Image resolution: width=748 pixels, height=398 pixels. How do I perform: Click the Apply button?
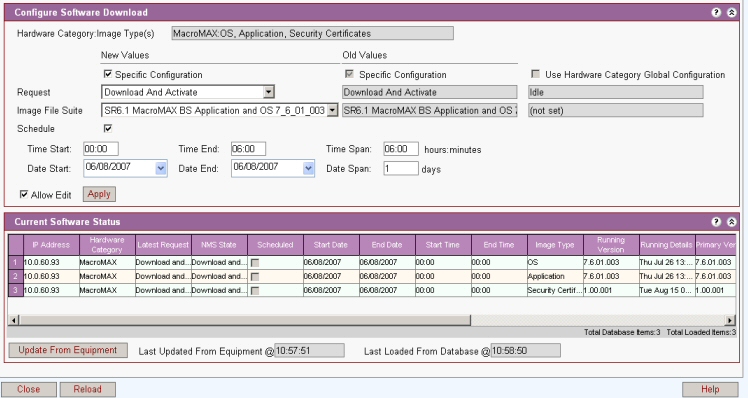click(99, 194)
